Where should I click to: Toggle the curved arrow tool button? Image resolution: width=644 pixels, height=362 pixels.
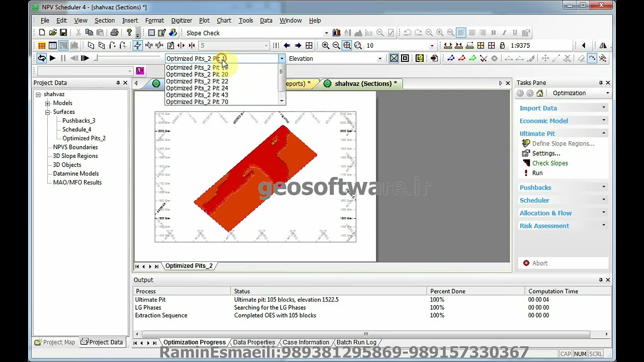pos(592,58)
